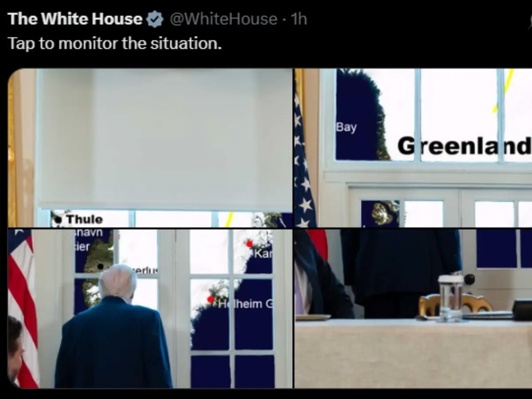The image size is (532, 399).
Task: Click the red dot next to 'Kar'
Action: coord(249,244)
